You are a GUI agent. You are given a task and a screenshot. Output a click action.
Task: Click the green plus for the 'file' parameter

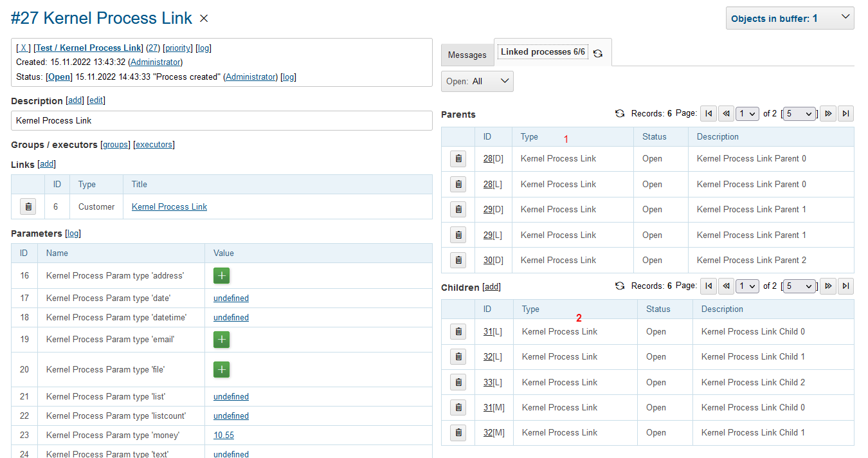click(221, 370)
